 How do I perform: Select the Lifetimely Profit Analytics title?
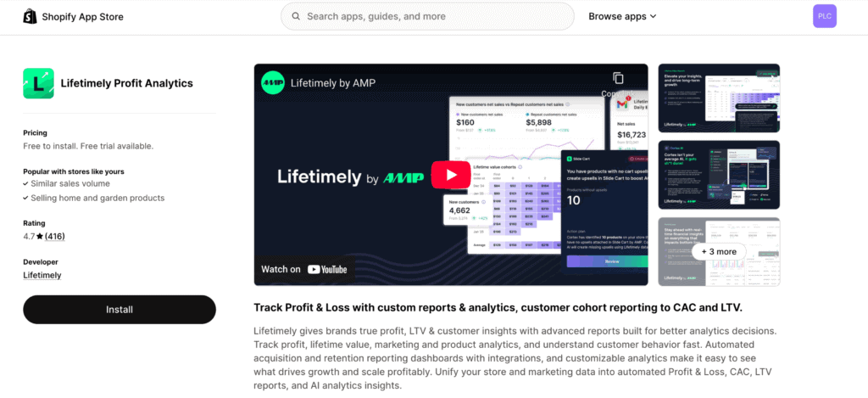(127, 84)
